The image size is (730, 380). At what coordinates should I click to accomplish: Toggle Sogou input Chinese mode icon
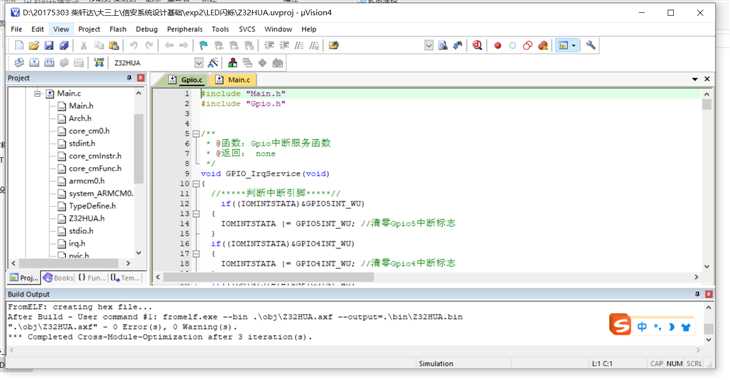coord(642,326)
